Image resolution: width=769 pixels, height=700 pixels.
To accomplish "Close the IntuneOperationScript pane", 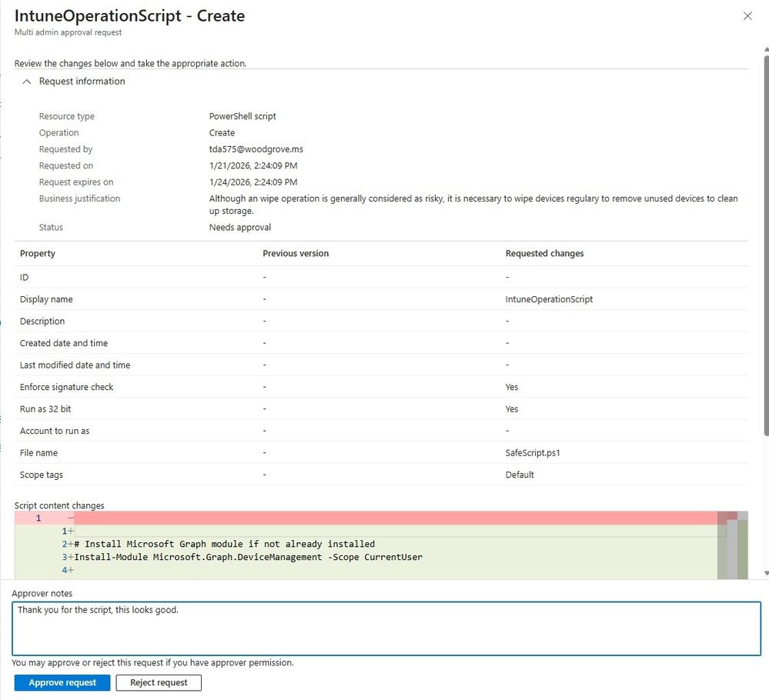I will pyautogui.click(x=747, y=16).
